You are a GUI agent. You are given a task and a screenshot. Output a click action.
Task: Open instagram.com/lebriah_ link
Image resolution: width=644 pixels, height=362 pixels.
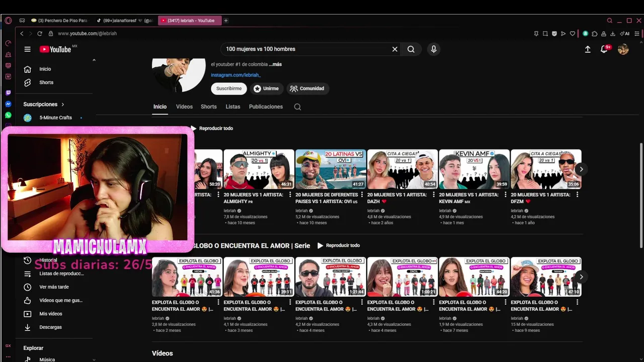pyautogui.click(x=235, y=75)
